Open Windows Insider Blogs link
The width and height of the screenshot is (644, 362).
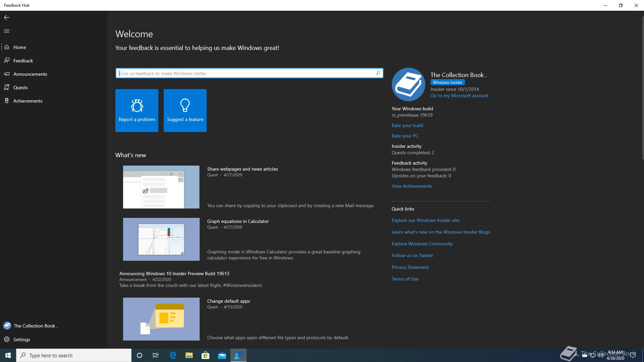[x=441, y=232]
